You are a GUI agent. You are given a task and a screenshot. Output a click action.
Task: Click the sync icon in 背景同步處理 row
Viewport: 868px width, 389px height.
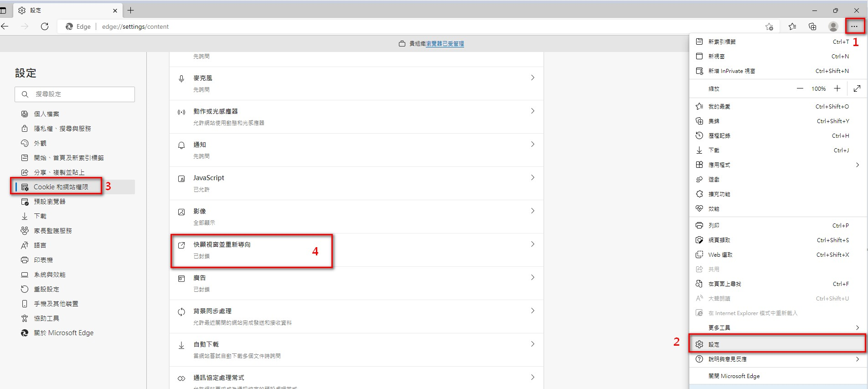click(x=181, y=312)
